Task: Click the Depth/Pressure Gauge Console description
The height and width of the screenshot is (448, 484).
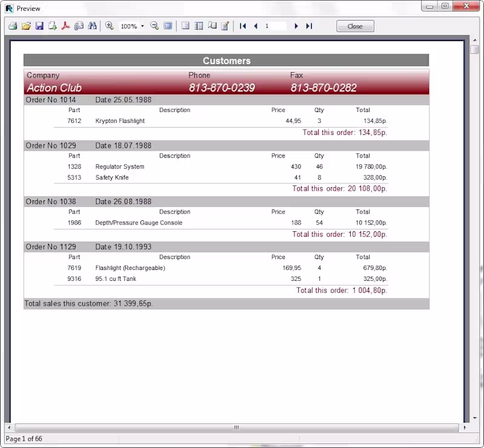Action: [139, 223]
